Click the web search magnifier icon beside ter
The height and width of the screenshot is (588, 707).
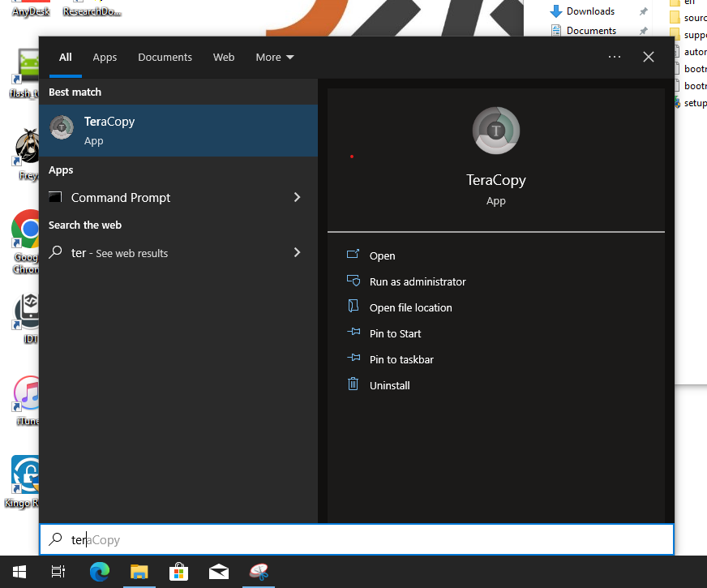tap(55, 252)
